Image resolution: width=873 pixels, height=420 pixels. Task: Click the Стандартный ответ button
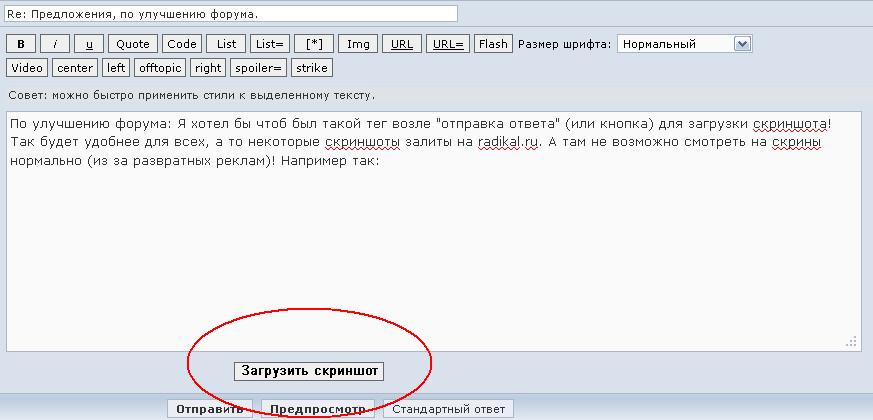[448, 409]
